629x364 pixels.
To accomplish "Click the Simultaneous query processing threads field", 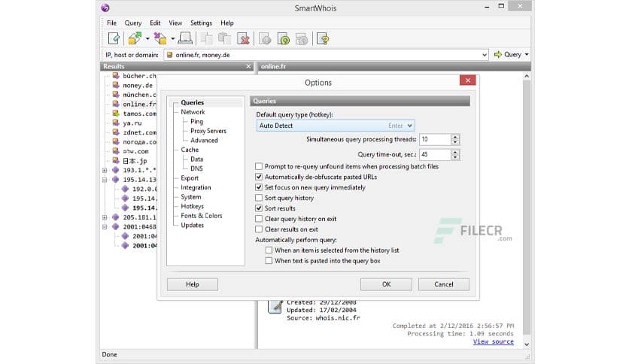I will (x=435, y=139).
